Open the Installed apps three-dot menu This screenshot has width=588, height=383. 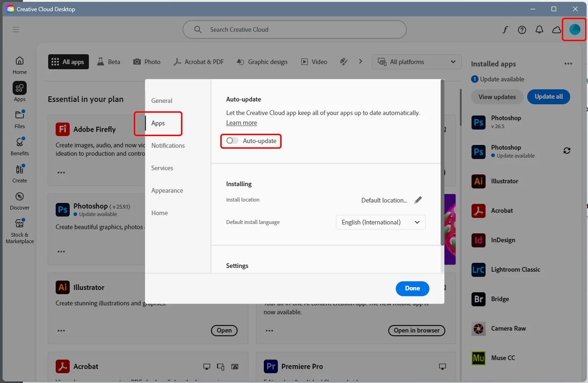pos(568,64)
